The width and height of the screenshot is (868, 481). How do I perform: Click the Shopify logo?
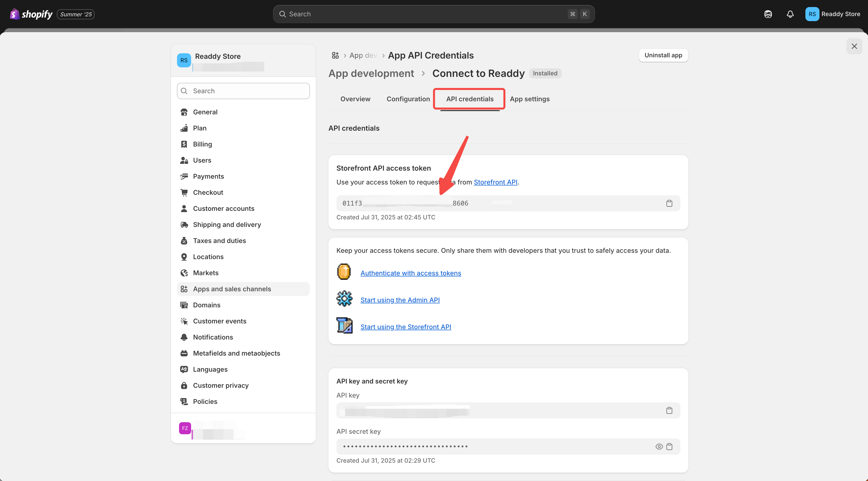click(31, 14)
